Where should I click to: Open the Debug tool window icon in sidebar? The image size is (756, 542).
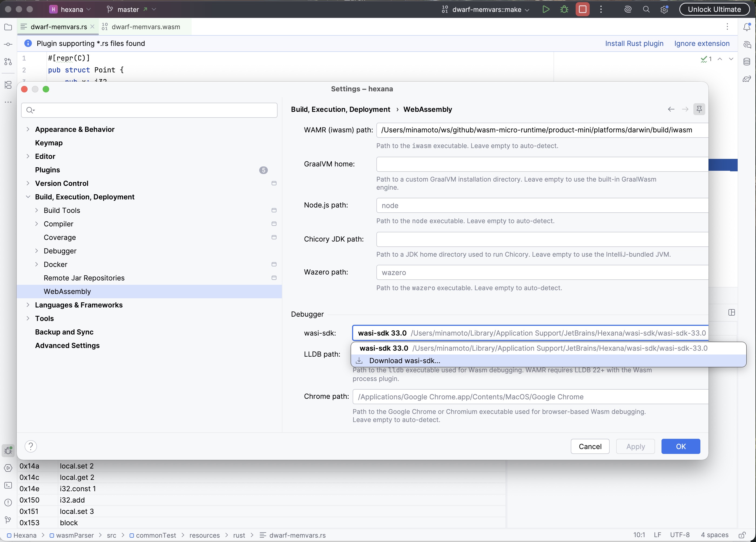click(x=8, y=451)
